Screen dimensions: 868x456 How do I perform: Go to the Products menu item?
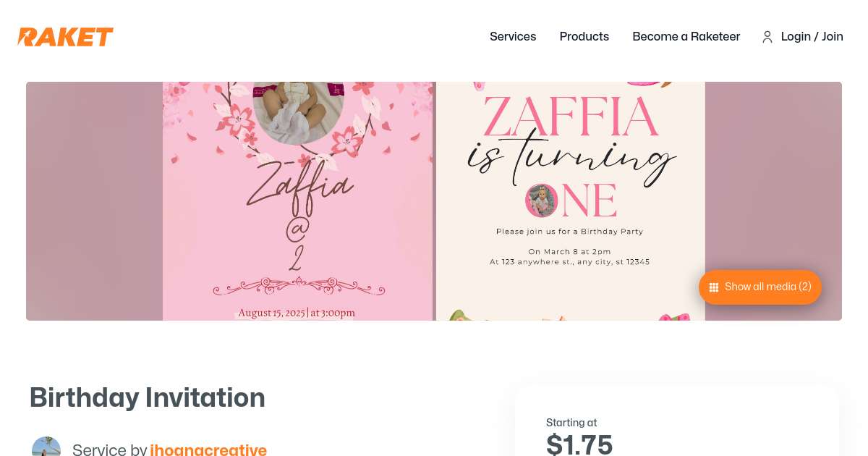click(x=584, y=37)
